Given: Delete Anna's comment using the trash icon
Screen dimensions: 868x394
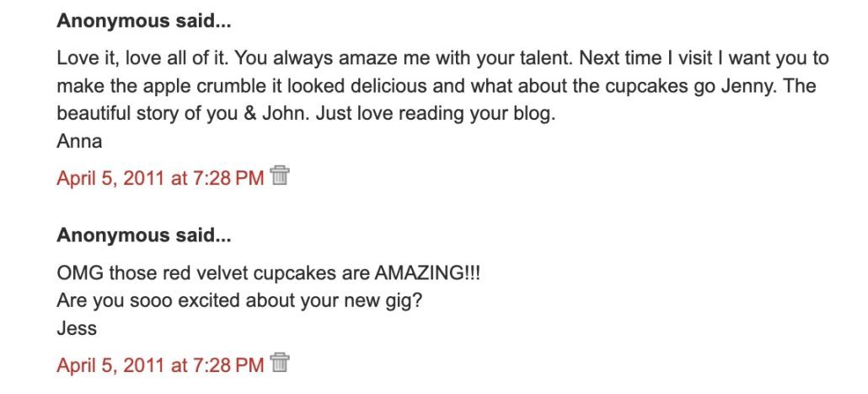Looking at the screenshot, I should tap(281, 176).
